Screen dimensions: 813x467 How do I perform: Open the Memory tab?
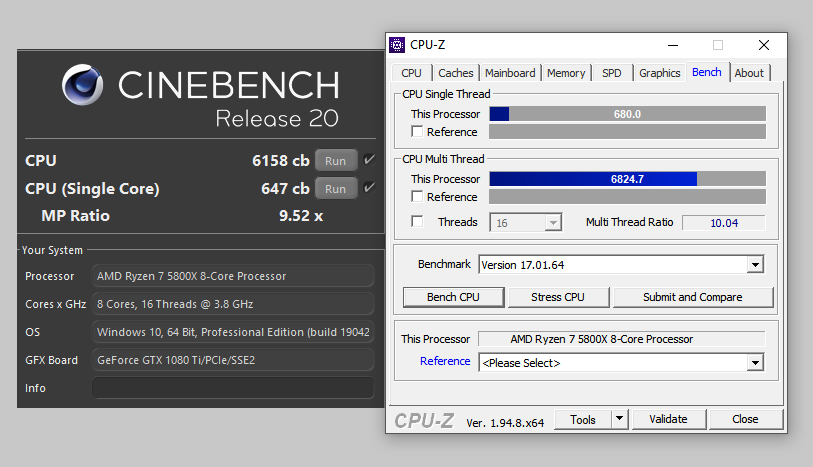click(x=566, y=73)
